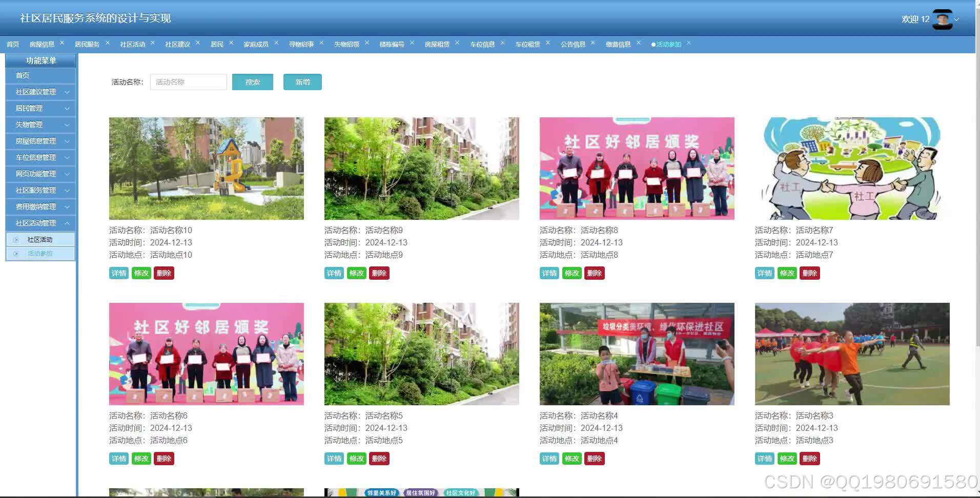
Task: Close the 房屋信息 tab
Action: pos(62,43)
